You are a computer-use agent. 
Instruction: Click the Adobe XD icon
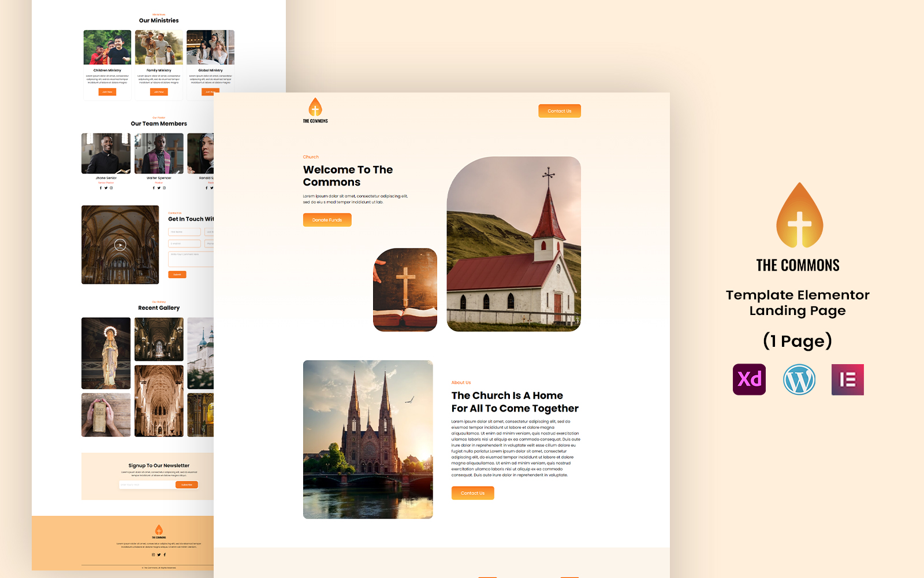749,379
